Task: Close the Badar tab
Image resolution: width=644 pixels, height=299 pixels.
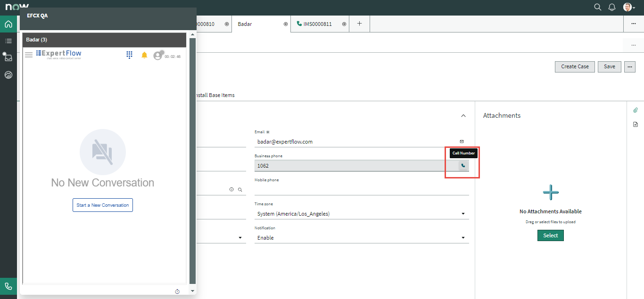Action: click(285, 24)
